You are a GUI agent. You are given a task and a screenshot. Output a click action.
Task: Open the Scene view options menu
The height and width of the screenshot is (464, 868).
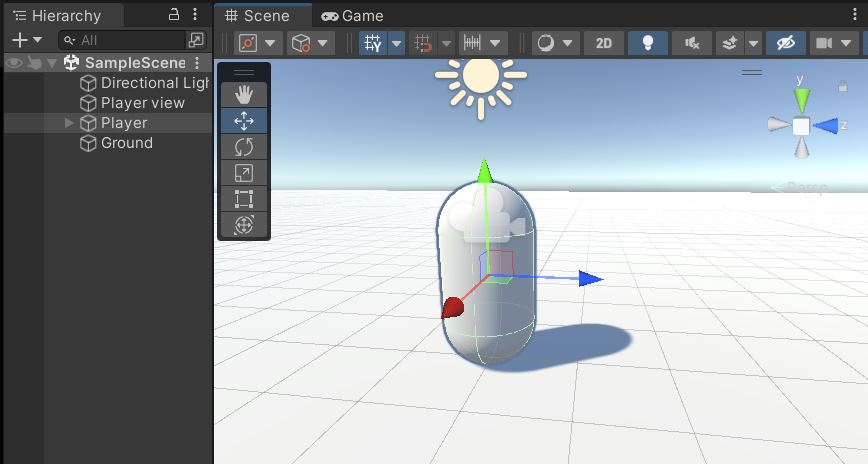coord(855,14)
